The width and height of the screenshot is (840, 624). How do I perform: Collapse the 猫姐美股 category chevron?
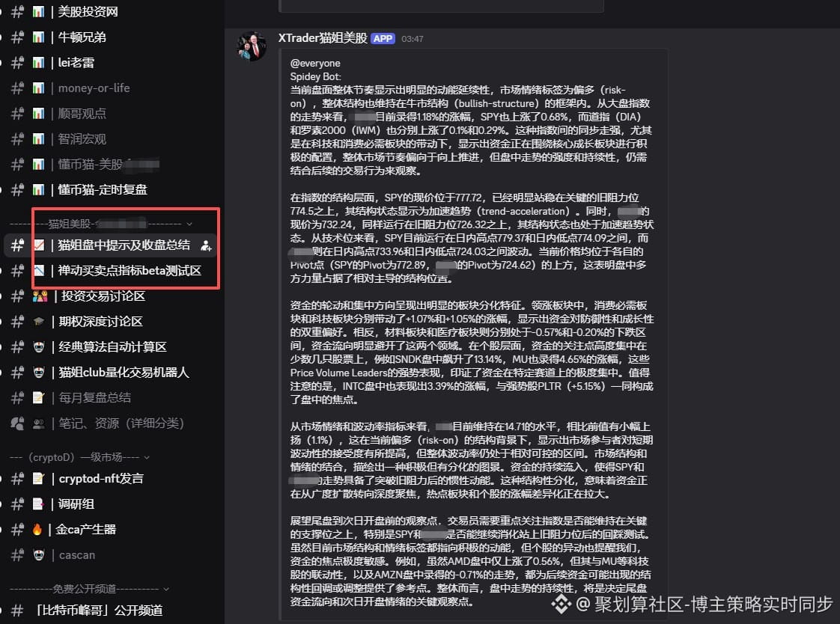click(x=189, y=224)
